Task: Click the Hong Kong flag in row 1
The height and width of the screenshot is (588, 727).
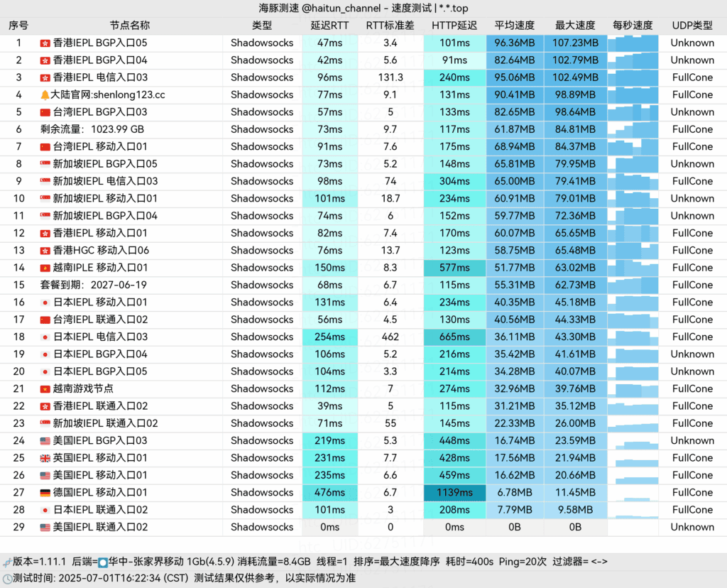Action: click(x=45, y=43)
